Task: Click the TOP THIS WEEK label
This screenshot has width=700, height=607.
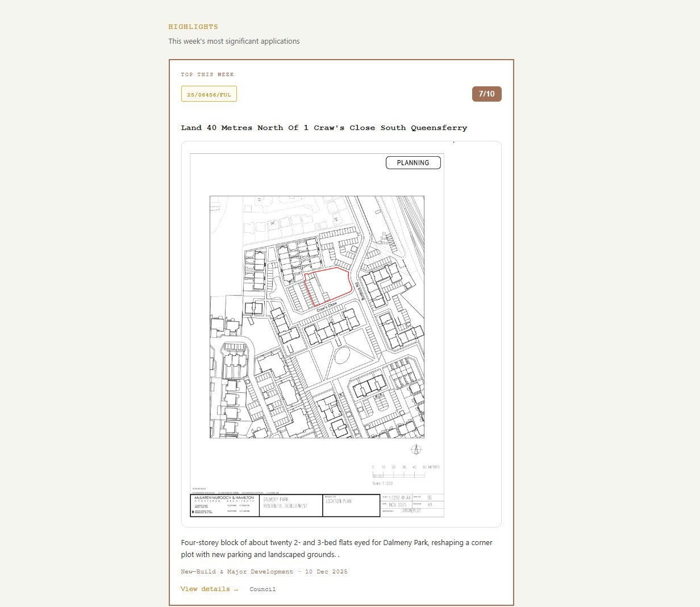Action: tap(207, 74)
